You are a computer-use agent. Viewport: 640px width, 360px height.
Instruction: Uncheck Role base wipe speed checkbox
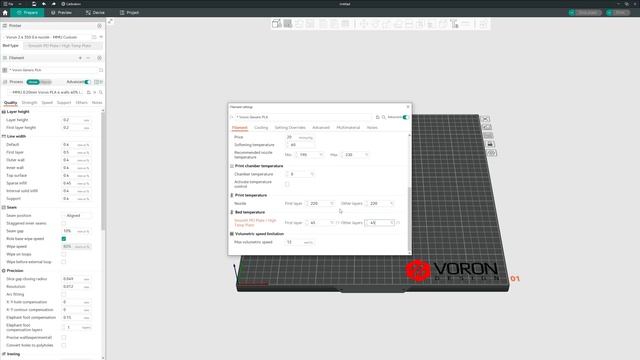click(64, 239)
